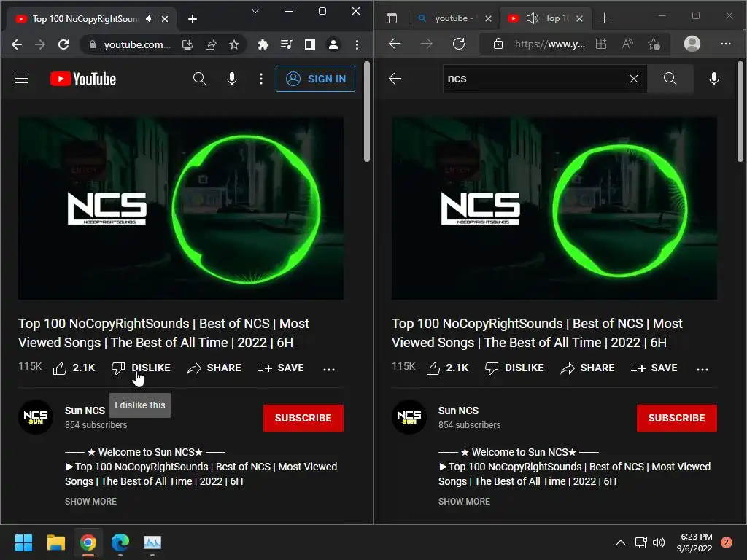Click Chrome forward navigation arrow
The height and width of the screenshot is (560, 747).
tap(40, 44)
